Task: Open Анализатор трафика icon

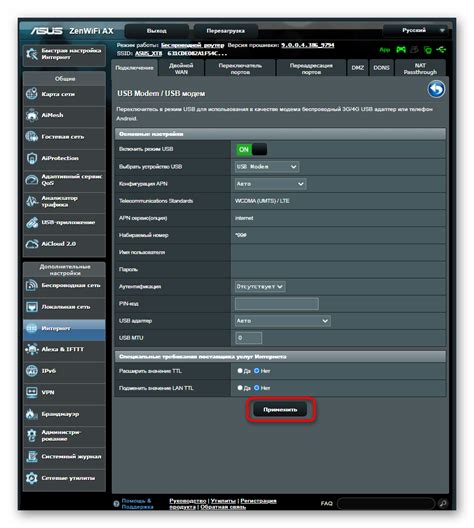Action: 32,201
